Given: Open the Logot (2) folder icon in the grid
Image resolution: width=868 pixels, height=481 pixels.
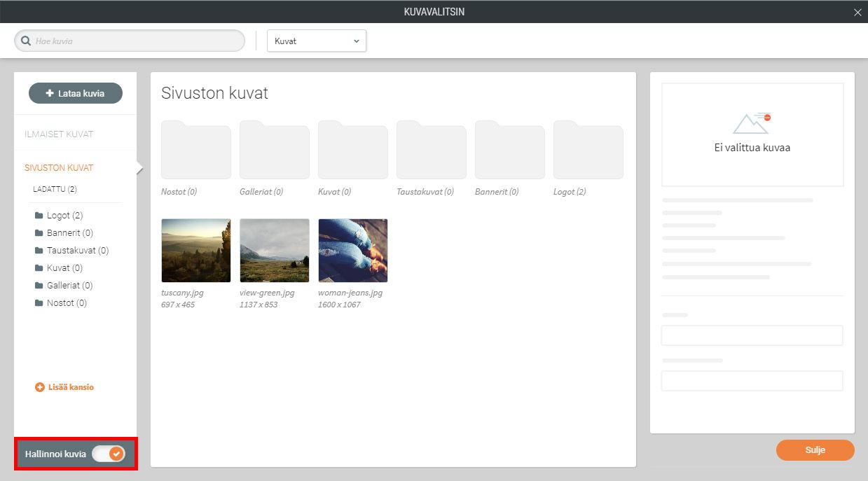Looking at the screenshot, I should point(588,150).
